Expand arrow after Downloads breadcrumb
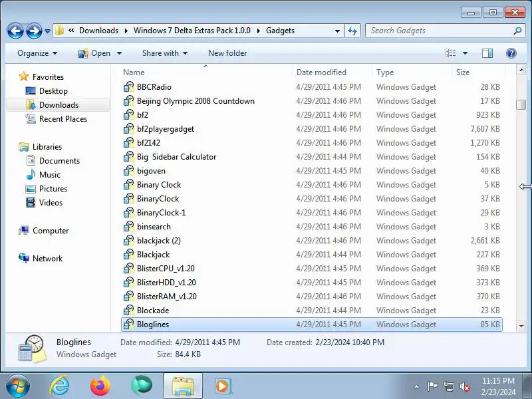The image size is (532, 399). click(126, 31)
